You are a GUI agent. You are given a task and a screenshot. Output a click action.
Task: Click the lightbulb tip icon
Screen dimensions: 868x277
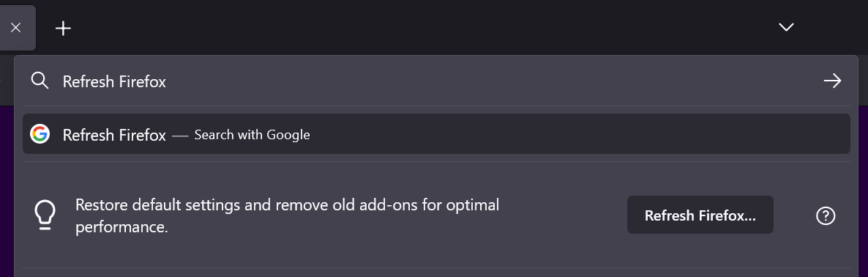(45, 215)
